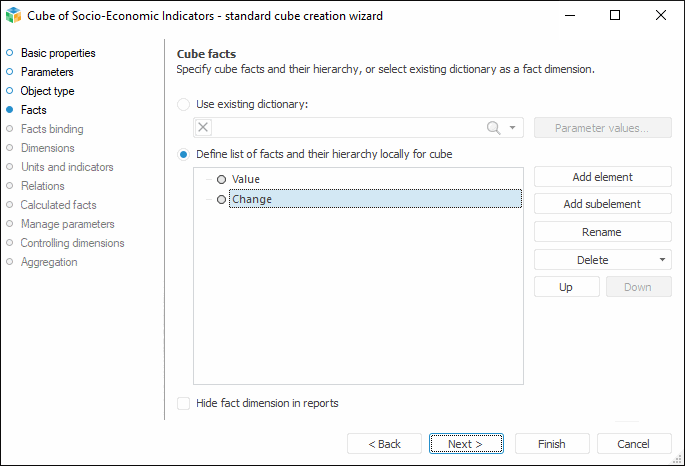
Task: Go to the Object type wizard step
Action: coord(47,91)
